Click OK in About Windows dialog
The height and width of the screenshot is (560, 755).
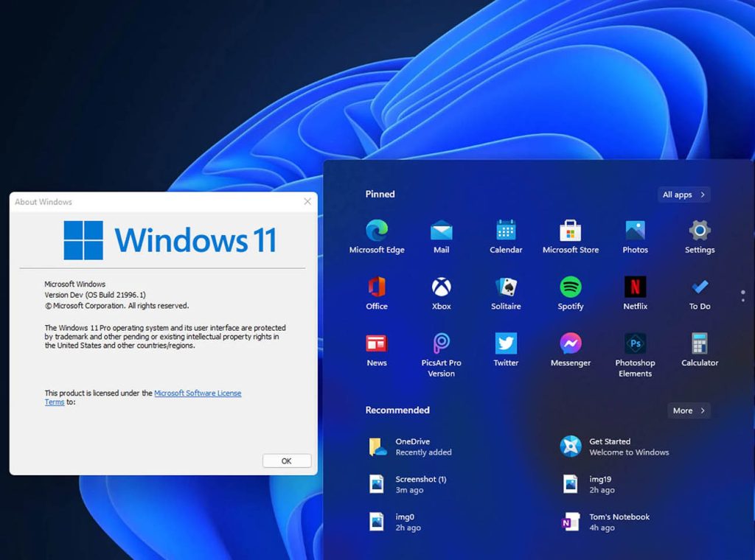pyautogui.click(x=287, y=461)
